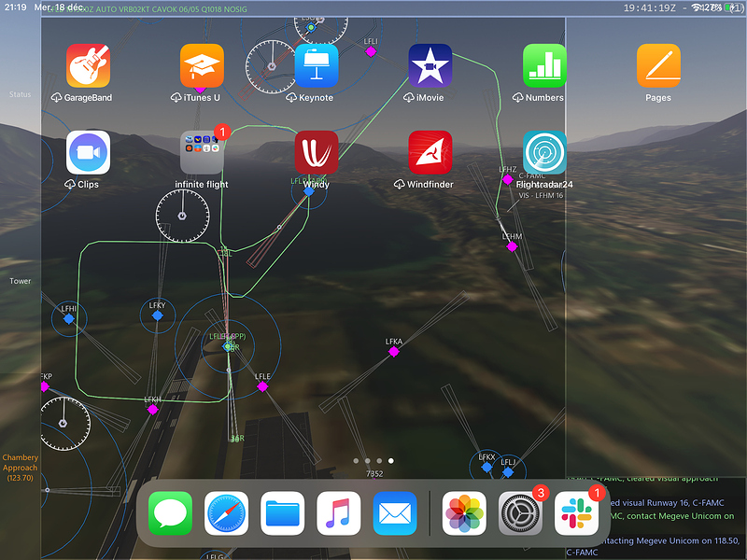Select the last home screen page dot
747x560 pixels.
(390, 460)
